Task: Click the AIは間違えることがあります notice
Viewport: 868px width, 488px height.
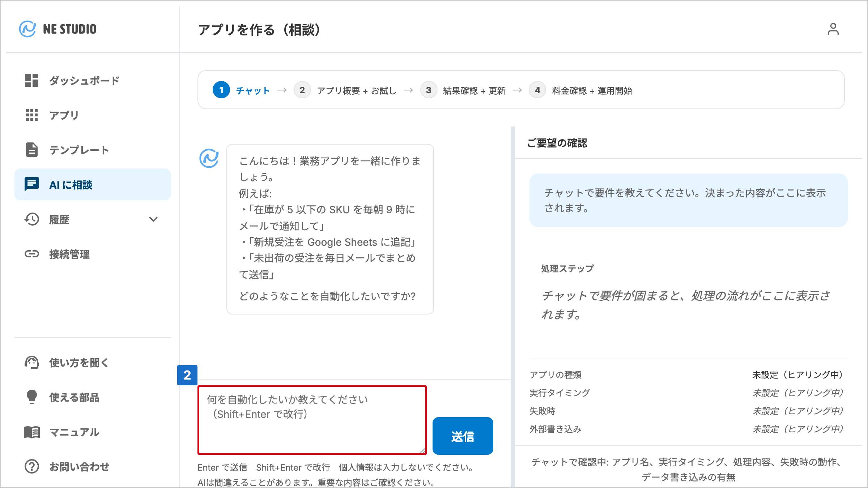Action: coord(316,482)
